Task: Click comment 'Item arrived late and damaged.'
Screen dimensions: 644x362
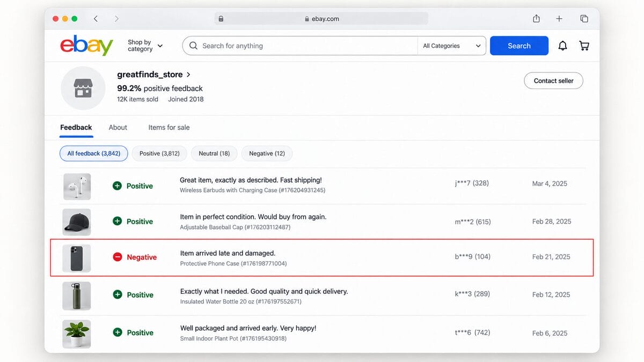Action: (228, 253)
